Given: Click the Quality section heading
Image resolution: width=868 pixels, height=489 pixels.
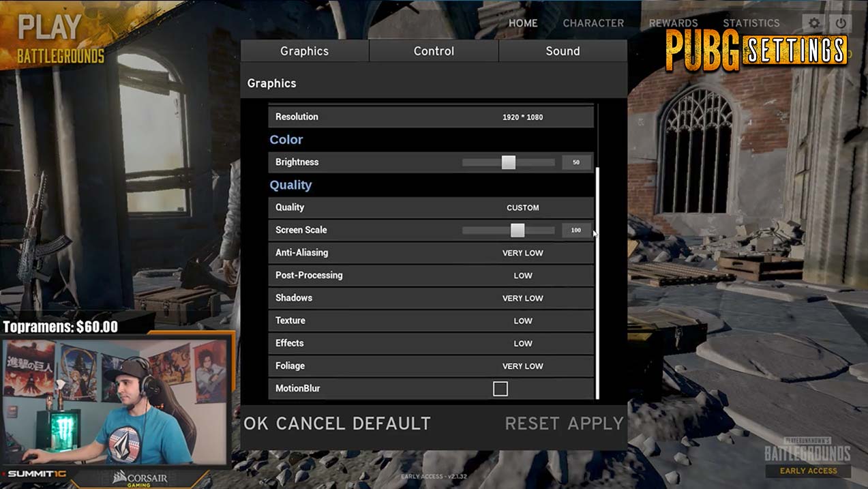Looking at the screenshot, I should pos(290,185).
